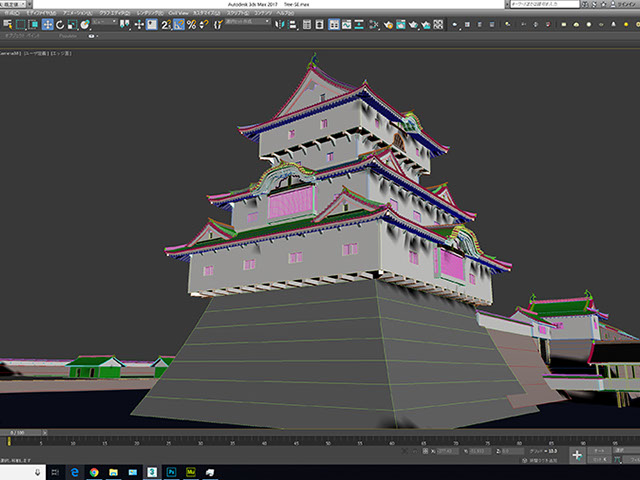Open the Material Editor icon
This screenshot has height=480, width=640.
387,24
